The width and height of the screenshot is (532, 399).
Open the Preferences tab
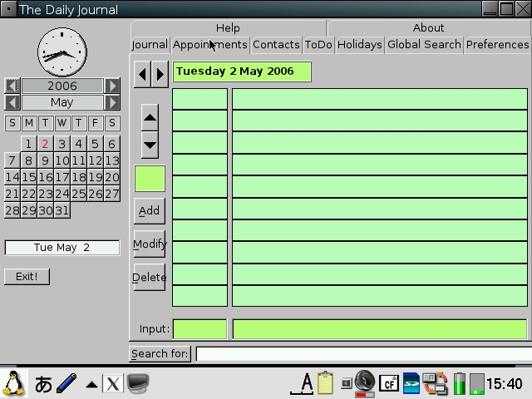click(497, 45)
